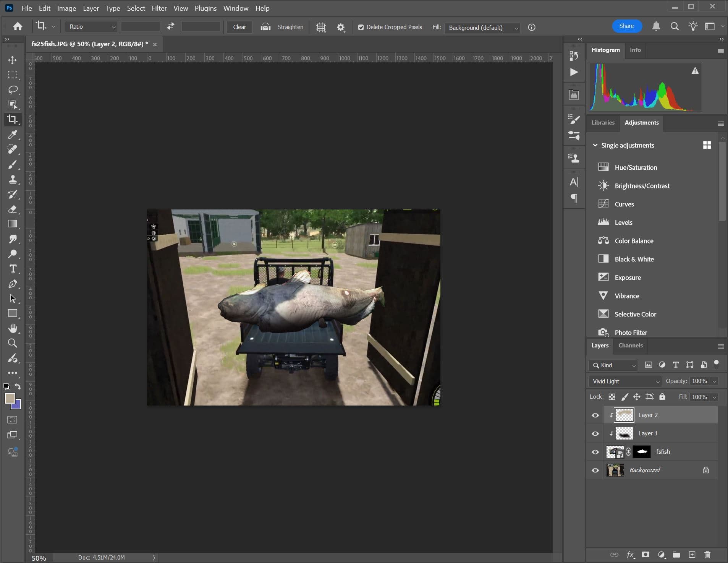Screen dimensions: 728x563
Task: Select the Lasso tool
Action: 13,90
